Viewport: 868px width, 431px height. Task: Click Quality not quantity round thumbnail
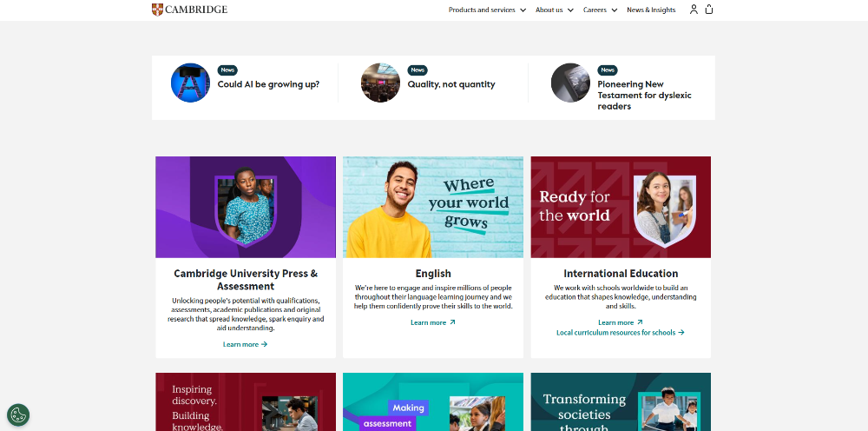380,83
